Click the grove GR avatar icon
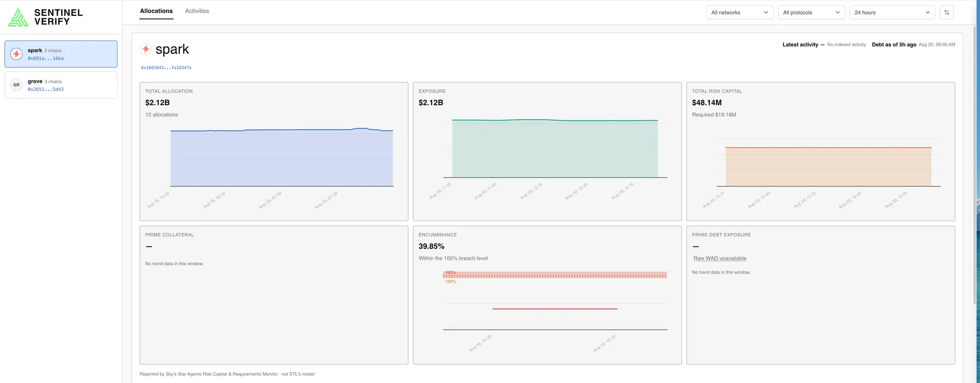Screen dimensions: 980x383 [16, 85]
